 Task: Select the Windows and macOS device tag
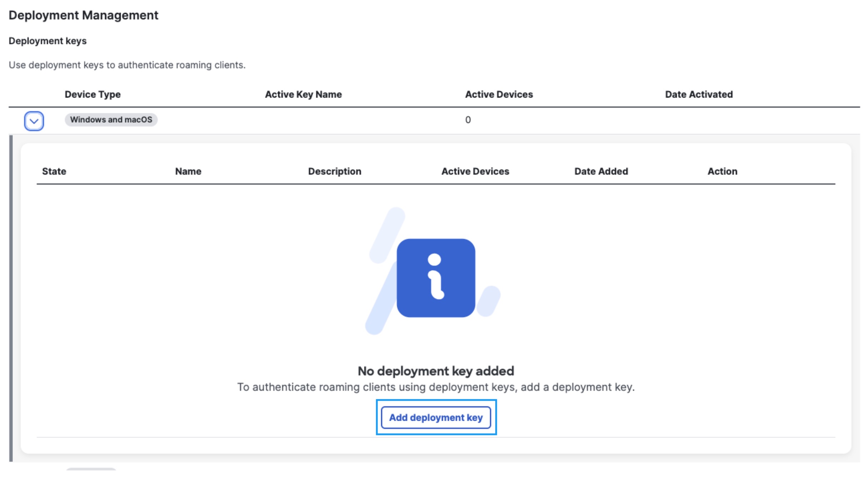pos(111,120)
